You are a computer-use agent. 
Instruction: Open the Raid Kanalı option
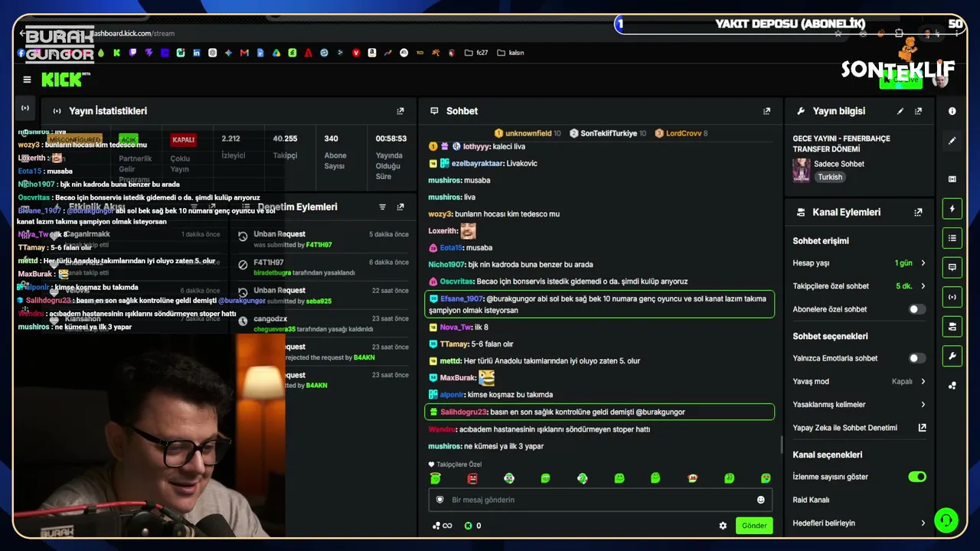tap(812, 500)
